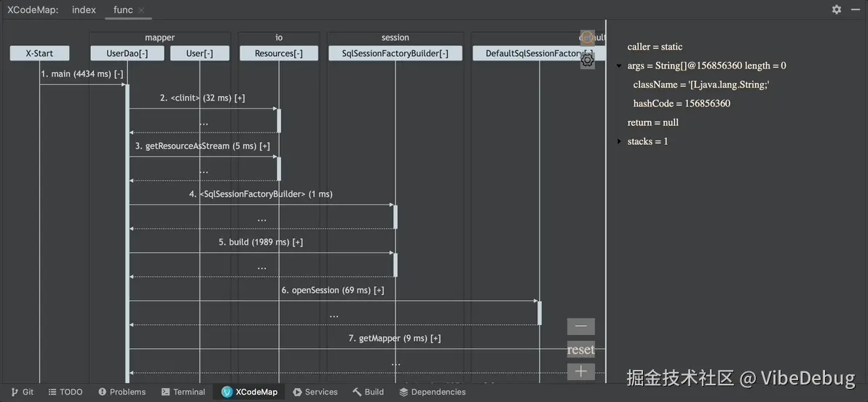The image size is (868, 402).
Task: Minimize the XCodeMap tool window
Action: click(x=856, y=9)
